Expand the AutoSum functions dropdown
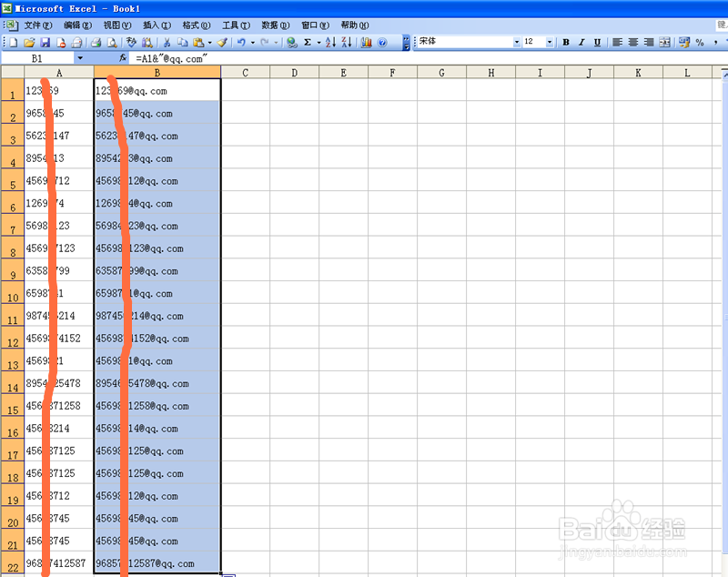Image resolution: width=728 pixels, height=577 pixels. tap(319, 43)
